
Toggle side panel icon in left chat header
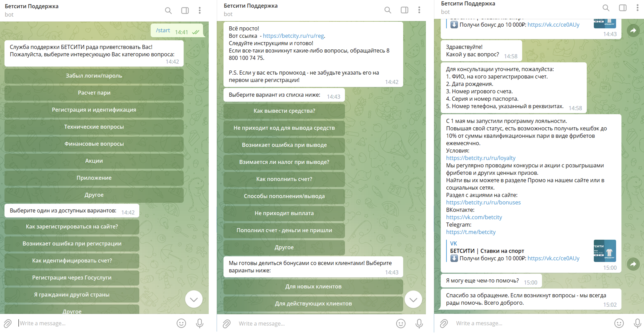point(185,11)
